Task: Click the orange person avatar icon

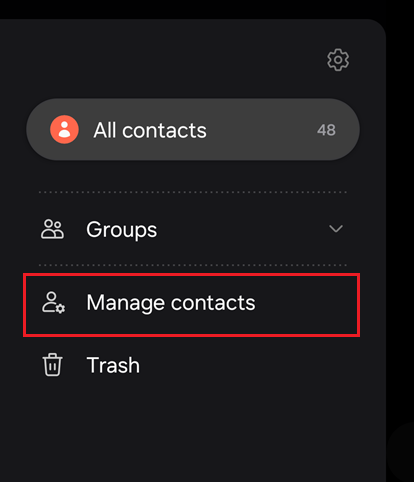Action: 64,130
